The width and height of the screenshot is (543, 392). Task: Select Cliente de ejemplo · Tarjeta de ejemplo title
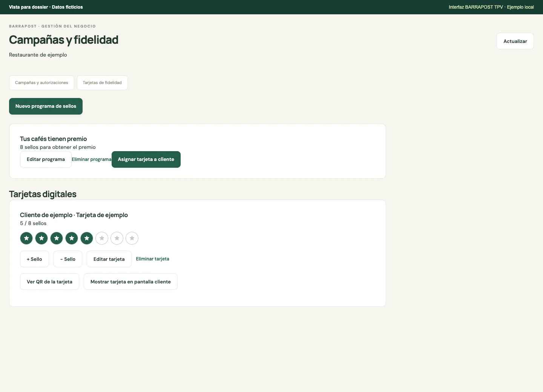(74, 215)
